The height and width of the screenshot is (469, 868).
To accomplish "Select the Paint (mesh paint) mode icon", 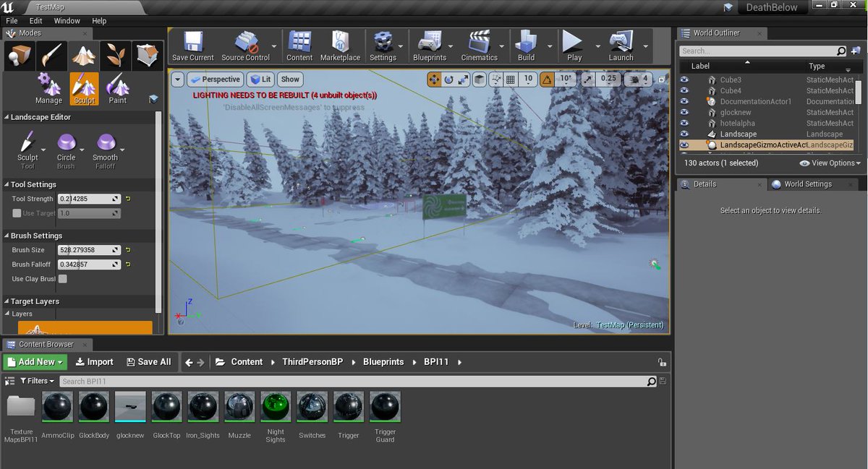I will (53, 56).
